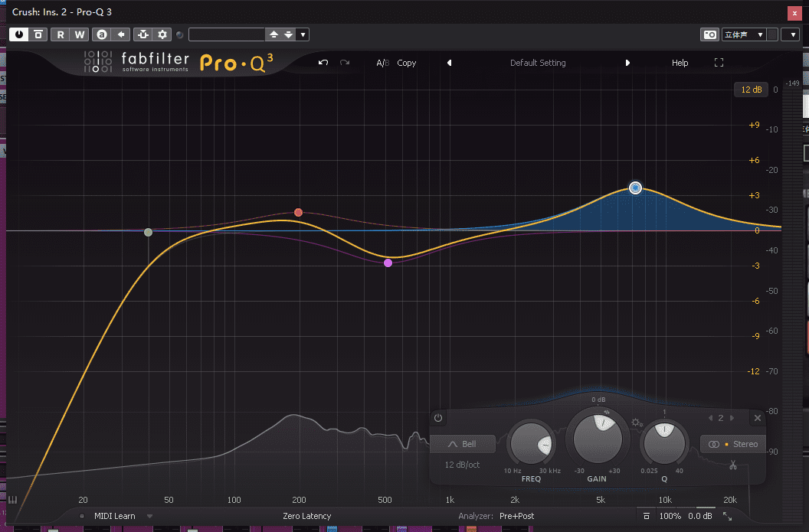Click the undo arrow icon
The height and width of the screenshot is (532, 809).
pos(323,62)
